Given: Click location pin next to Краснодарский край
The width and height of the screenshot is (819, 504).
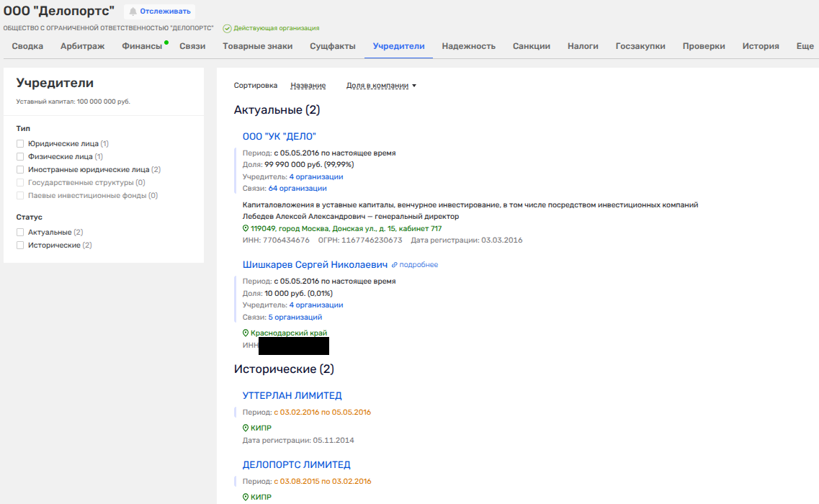Looking at the screenshot, I should click(x=246, y=333).
